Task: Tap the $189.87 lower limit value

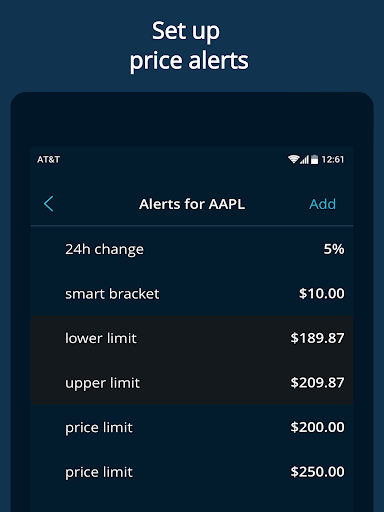Action: coord(317,338)
